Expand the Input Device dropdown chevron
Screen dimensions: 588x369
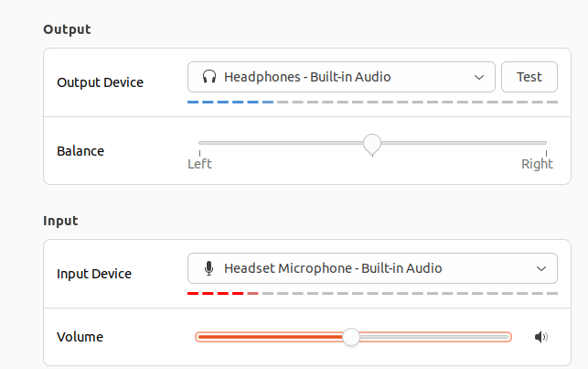539,268
